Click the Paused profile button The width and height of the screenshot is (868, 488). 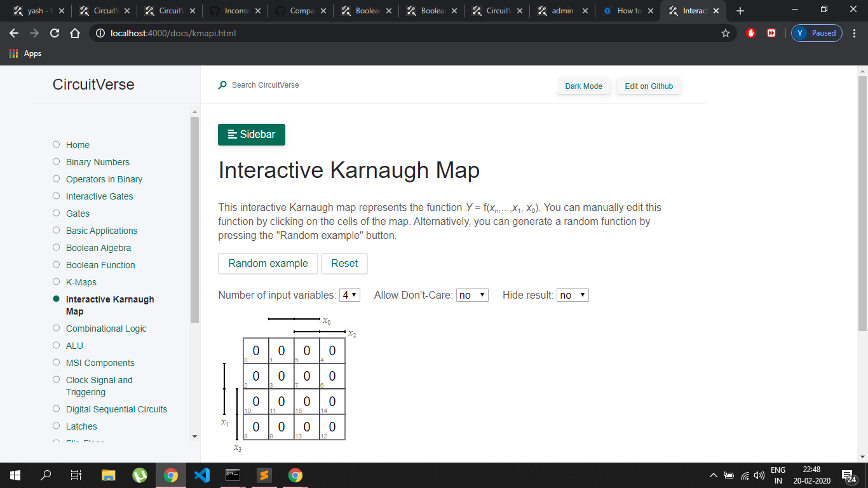817,33
